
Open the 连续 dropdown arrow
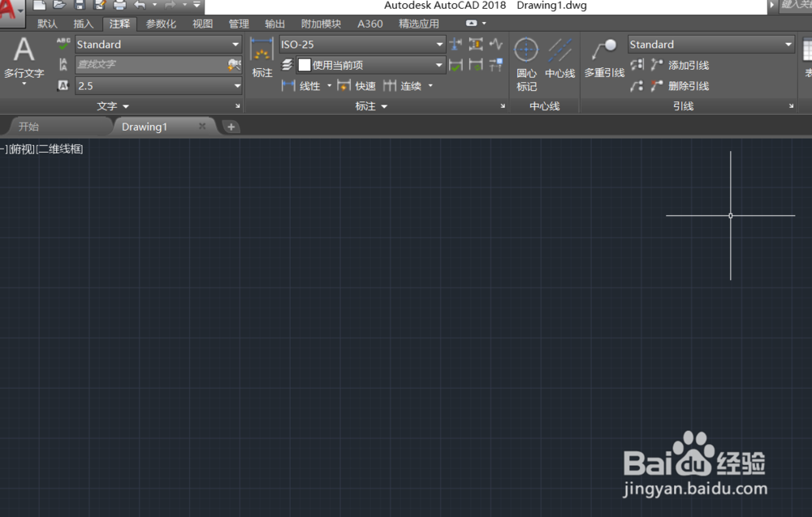pos(430,86)
